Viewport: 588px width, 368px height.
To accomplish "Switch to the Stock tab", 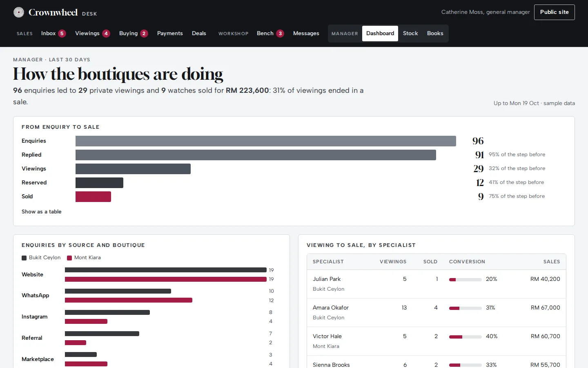I will pyautogui.click(x=410, y=34).
